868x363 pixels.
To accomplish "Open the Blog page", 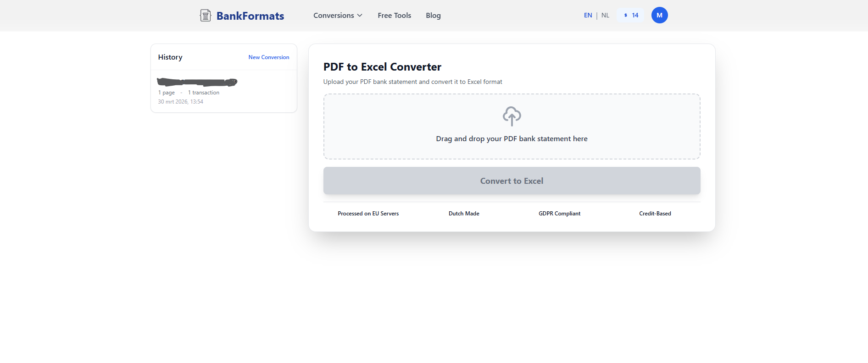I will pyautogui.click(x=433, y=16).
